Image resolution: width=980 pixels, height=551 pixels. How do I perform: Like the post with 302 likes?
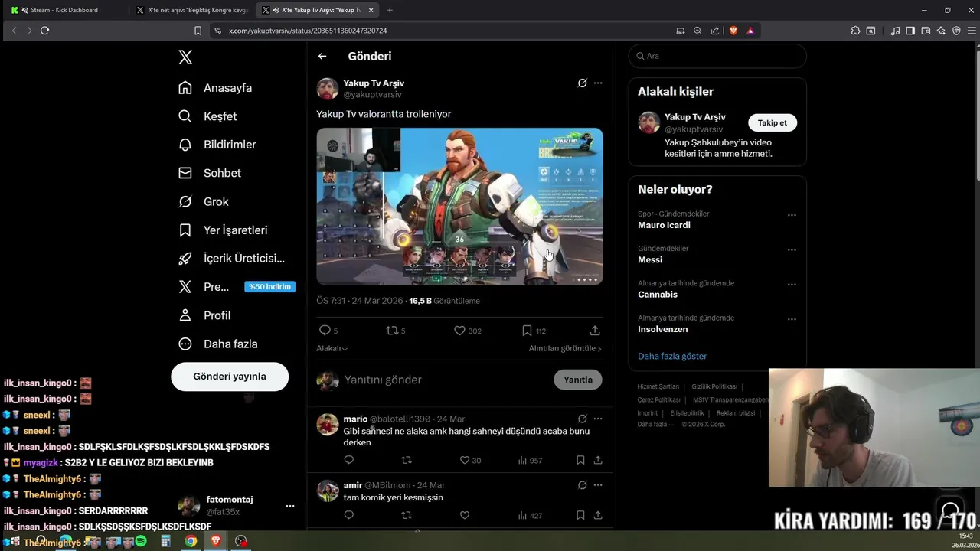[x=459, y=331]
